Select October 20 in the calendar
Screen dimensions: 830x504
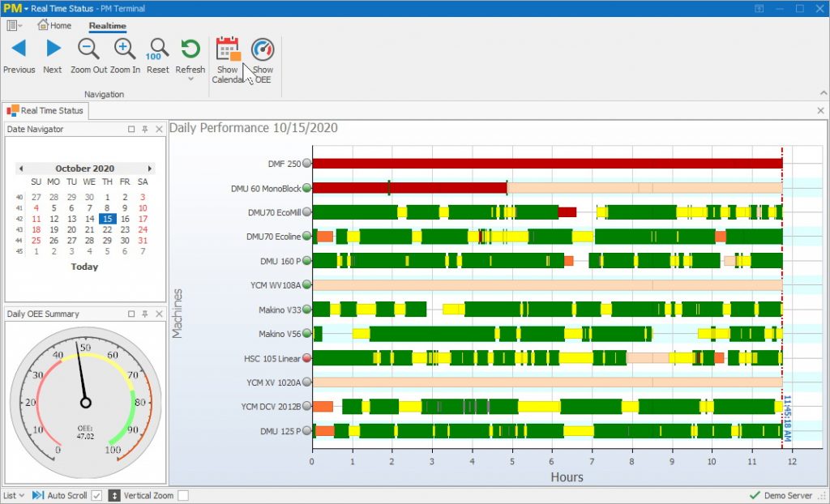click(71, 230)
